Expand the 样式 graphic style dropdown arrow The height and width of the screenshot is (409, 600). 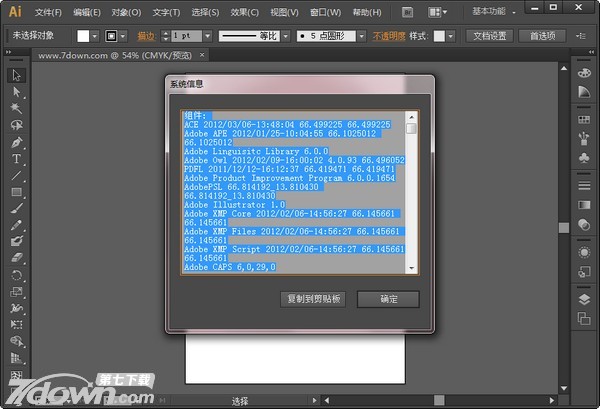coord(451,36)
